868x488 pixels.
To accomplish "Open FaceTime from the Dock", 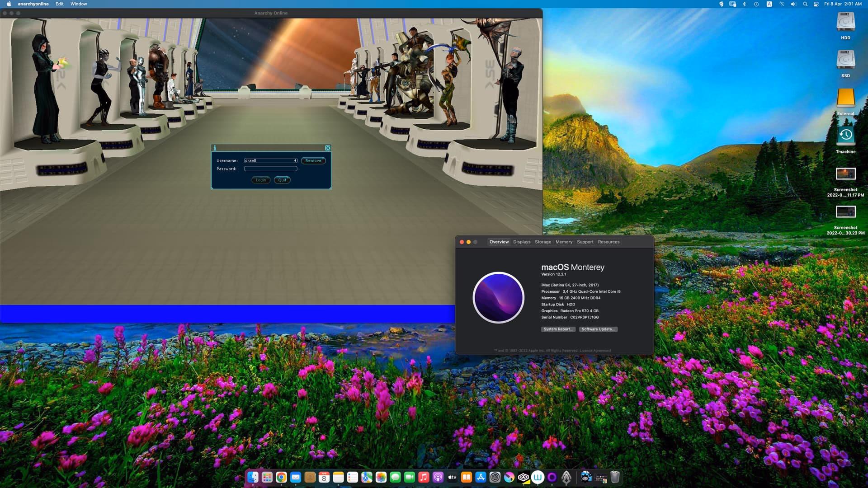I will 410,477.
